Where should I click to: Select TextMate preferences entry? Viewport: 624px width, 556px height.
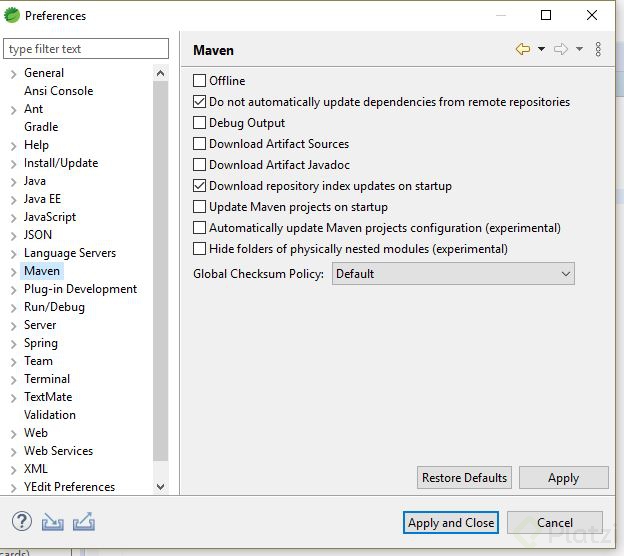point(48,397)
